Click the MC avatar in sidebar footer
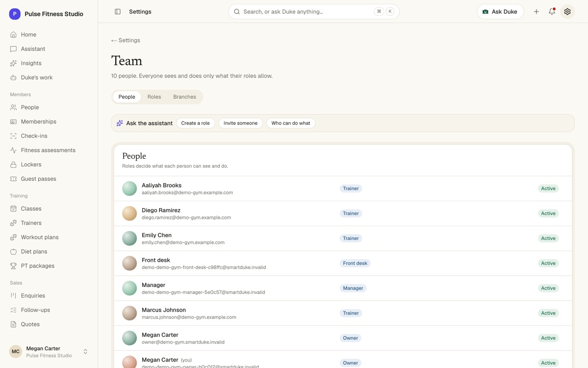Image resolution: width=588 pixels, height=368 pixels. pos(16,352)
